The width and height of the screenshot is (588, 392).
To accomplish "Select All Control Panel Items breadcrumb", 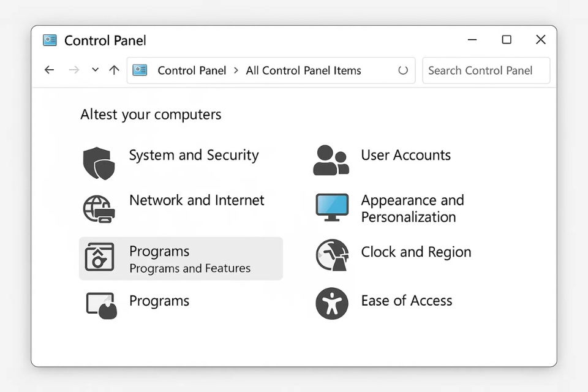I will [303, 70].
